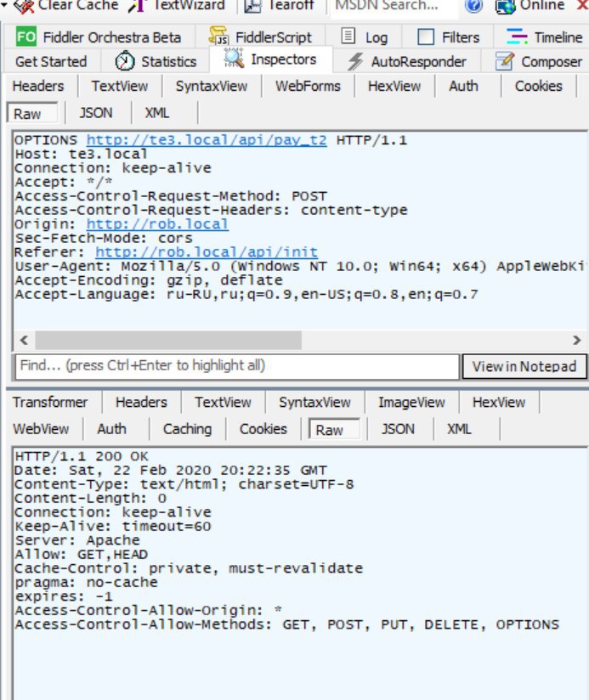Screen dimensions: 589x700
Task: Click the Allow: GET,HEAD line
Action: [81, 555]
